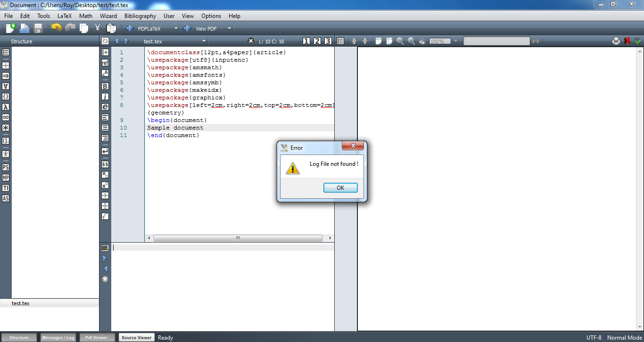Refresh structure icon beside editor tabs
This screenshot has height=342, width=644.
(x=105, y=41)
